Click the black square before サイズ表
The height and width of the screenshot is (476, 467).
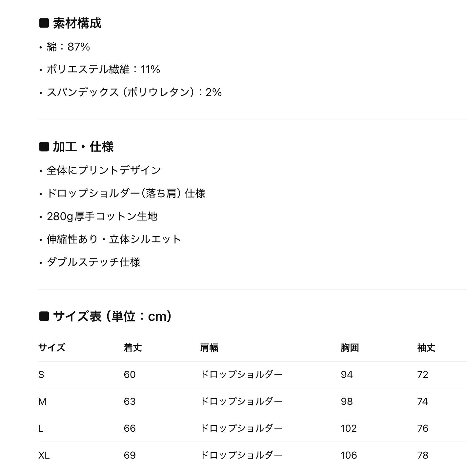[x=44, y=316]
